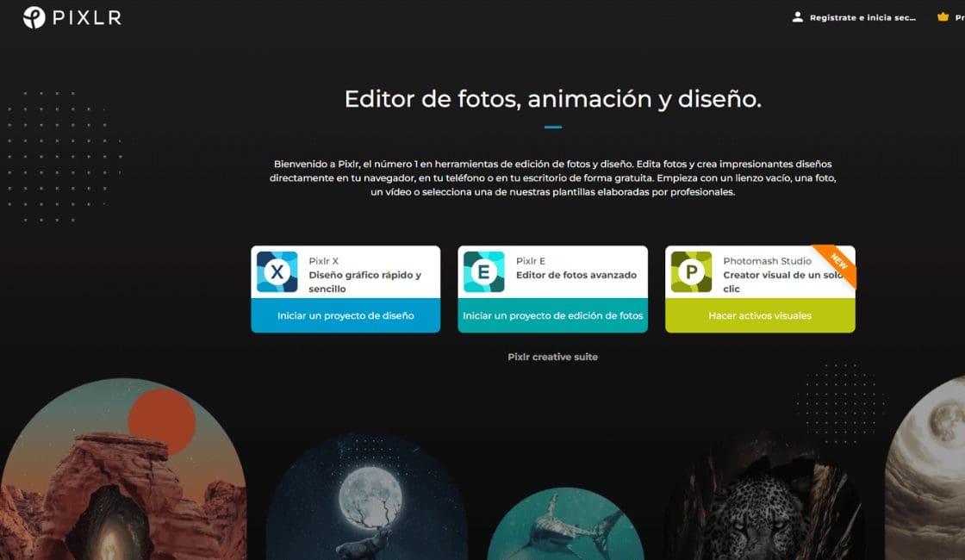Open 'Regístrate e inicia sesión' link

[x=862, y=18]
